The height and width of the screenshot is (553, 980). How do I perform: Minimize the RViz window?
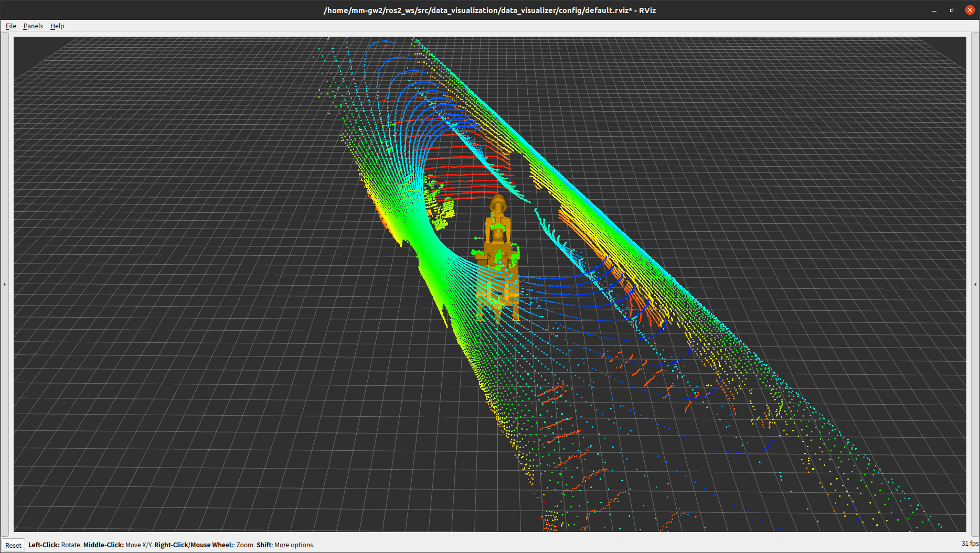(934, 10)
